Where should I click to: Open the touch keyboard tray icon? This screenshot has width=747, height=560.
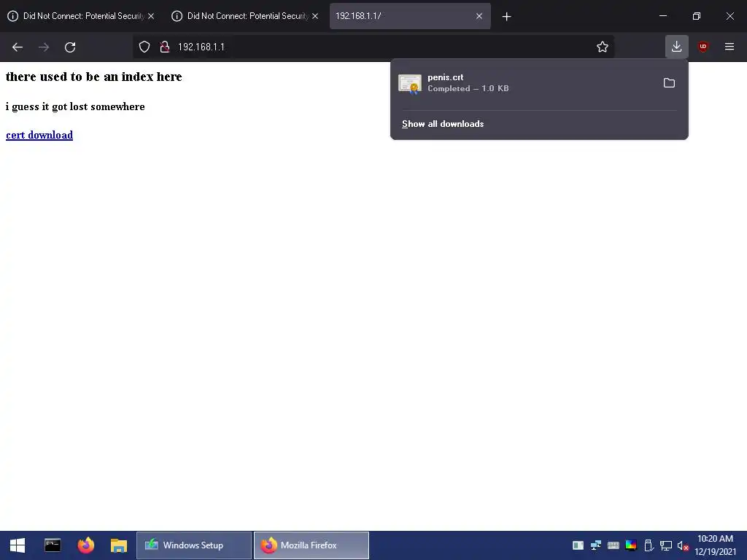pos(613,545)
